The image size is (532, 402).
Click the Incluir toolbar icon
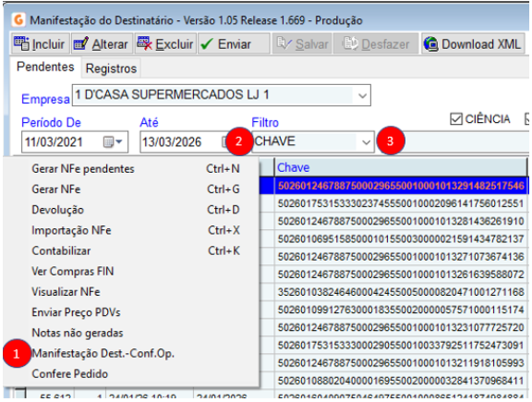[x=21, y=43]
